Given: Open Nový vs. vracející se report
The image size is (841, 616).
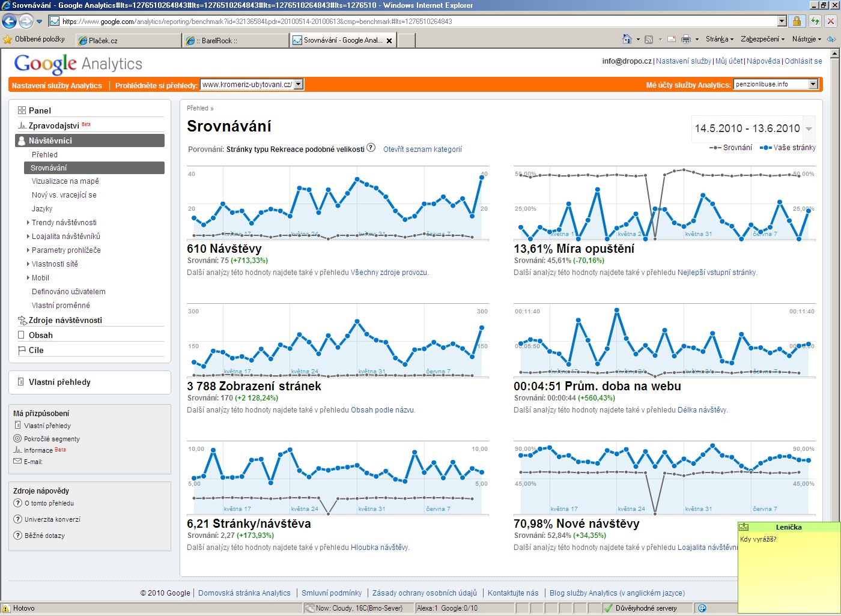Looking at the screenshot, I should (x=64, y=195).
